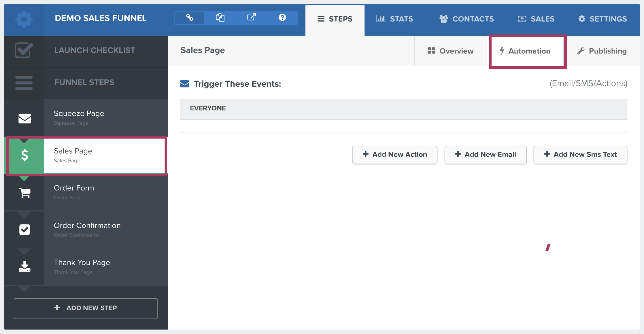Viewport: 644px width, 334px height.
Task: Click the shopping cart Order Form icon
Action: (x=24, y=192)
